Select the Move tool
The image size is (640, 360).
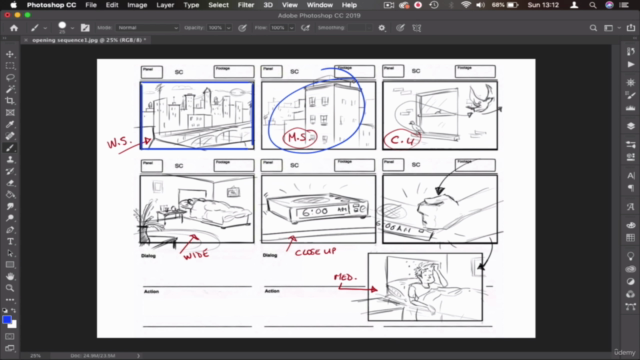click(x=10, y=54)
